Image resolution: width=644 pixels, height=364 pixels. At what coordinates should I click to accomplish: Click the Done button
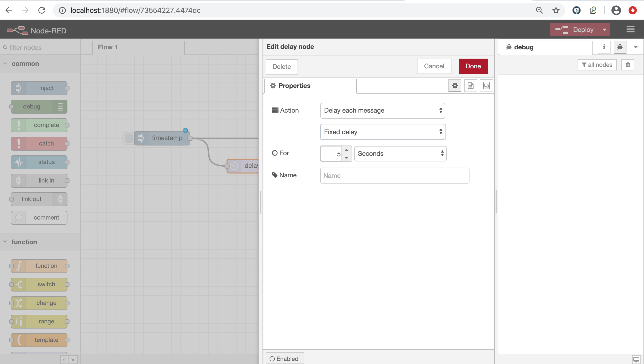(473, 66)
